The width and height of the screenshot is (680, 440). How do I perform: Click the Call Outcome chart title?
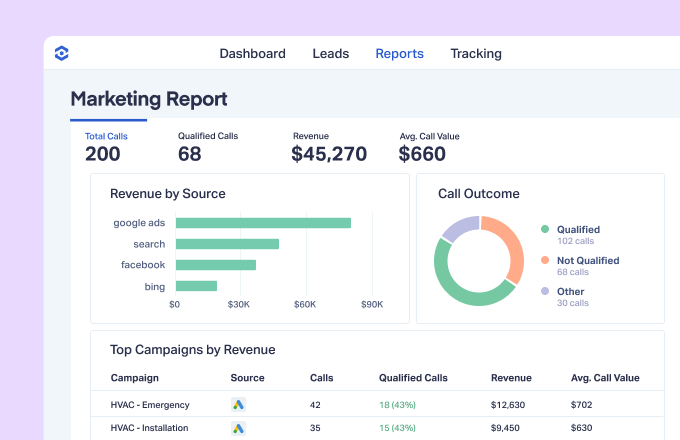[x=479, y=194]
